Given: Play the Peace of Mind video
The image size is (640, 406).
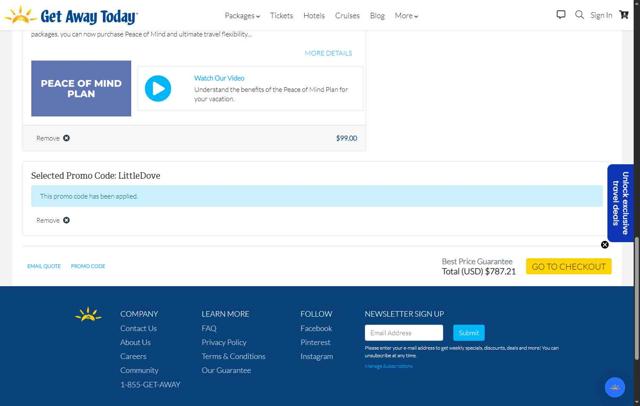Looking at the screenshot, I should (x=158, y=89).
